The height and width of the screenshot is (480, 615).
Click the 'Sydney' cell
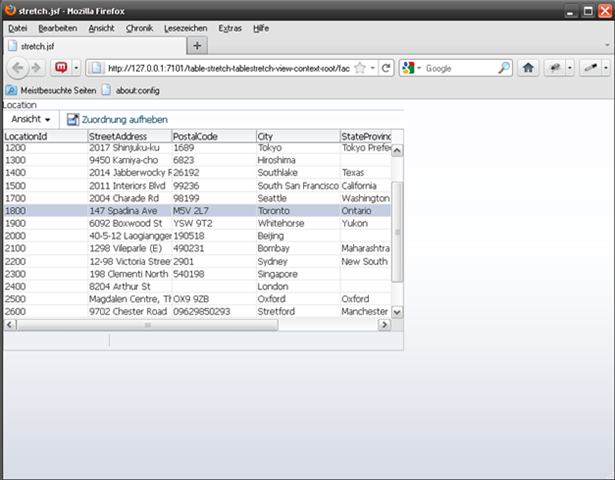[x=298, y=261]
